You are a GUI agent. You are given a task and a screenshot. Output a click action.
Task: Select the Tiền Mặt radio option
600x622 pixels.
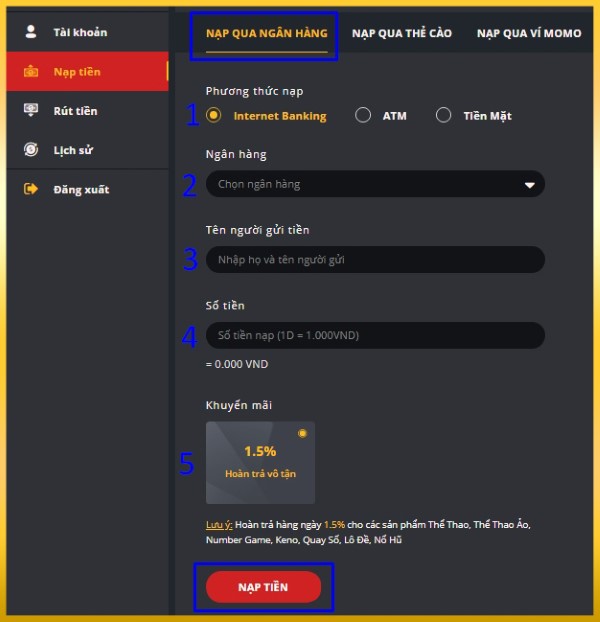coord(443,115)
